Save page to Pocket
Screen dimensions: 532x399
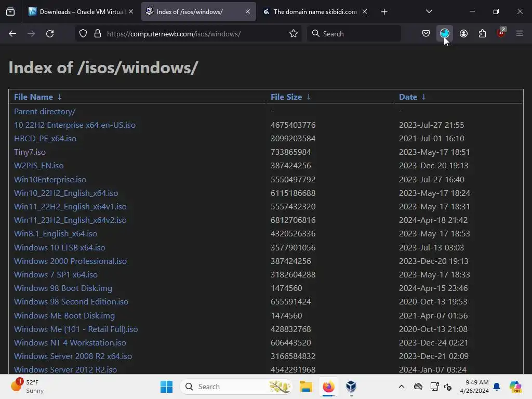[x=426, y=34]
